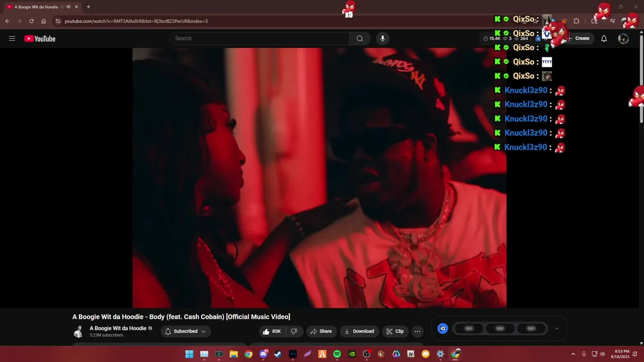Click the video title text

click(181, 317)
